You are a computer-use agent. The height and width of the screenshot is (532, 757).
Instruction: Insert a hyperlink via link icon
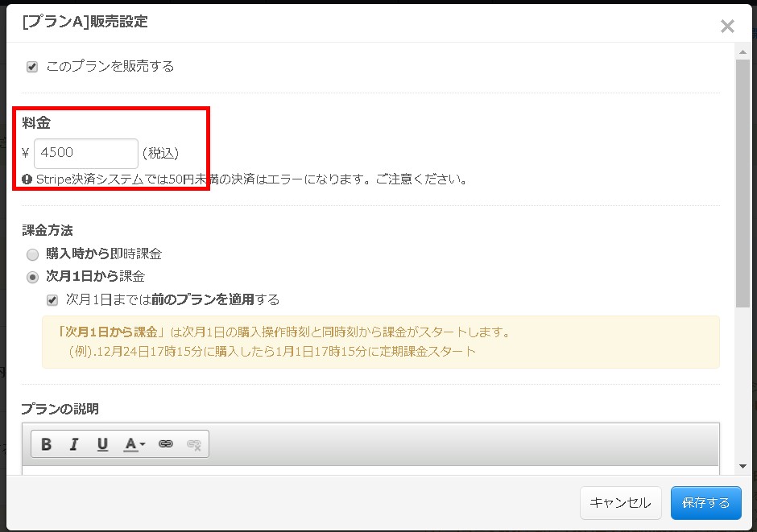[166, 443]
